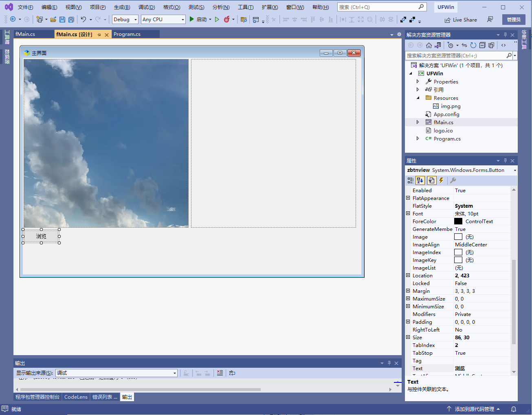
Task: Click View Code icon in Solution Explorer
Action: 503,45
